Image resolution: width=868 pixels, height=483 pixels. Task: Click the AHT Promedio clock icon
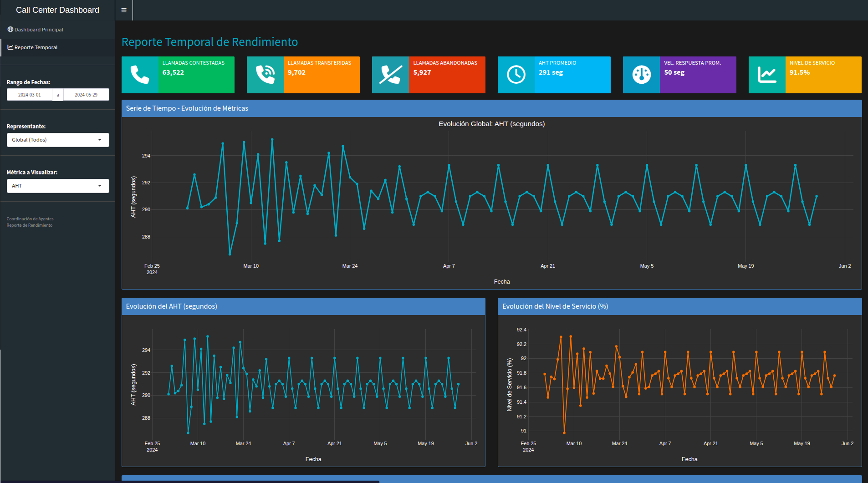click(516, 75)
